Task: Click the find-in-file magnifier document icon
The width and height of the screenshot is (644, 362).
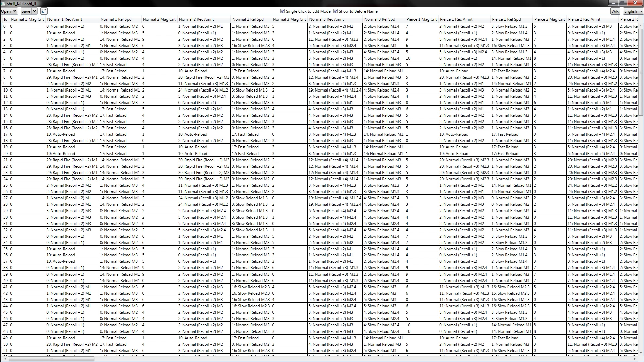Action: click(x=44, y=11)
